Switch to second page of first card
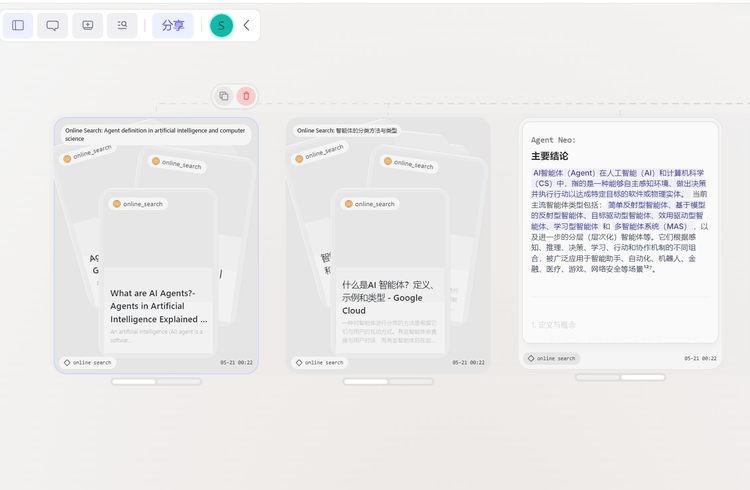This screenshot has width=750, height=490. pos(179,381)
